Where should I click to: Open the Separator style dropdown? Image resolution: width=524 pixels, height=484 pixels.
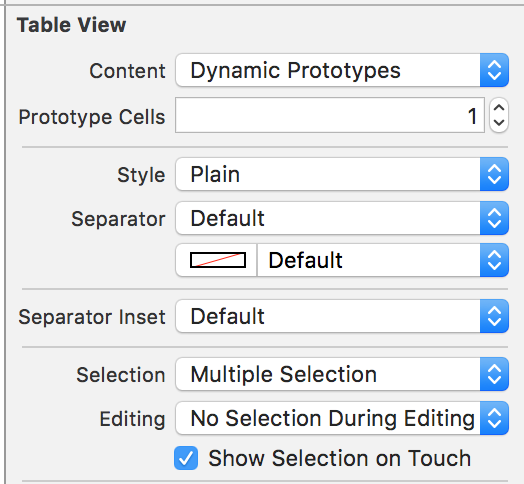pos(342,218)
